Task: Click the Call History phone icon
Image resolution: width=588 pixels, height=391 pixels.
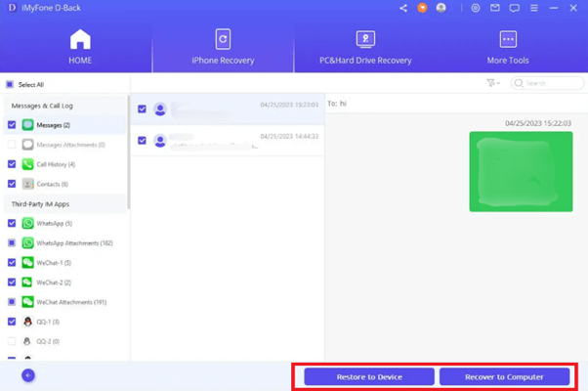Action: click(27, 164)
